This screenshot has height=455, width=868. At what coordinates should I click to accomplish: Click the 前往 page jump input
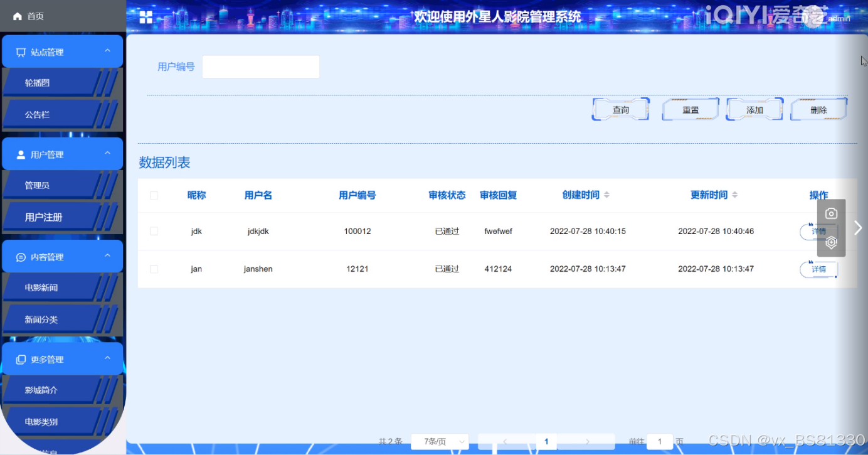(660, 442)
